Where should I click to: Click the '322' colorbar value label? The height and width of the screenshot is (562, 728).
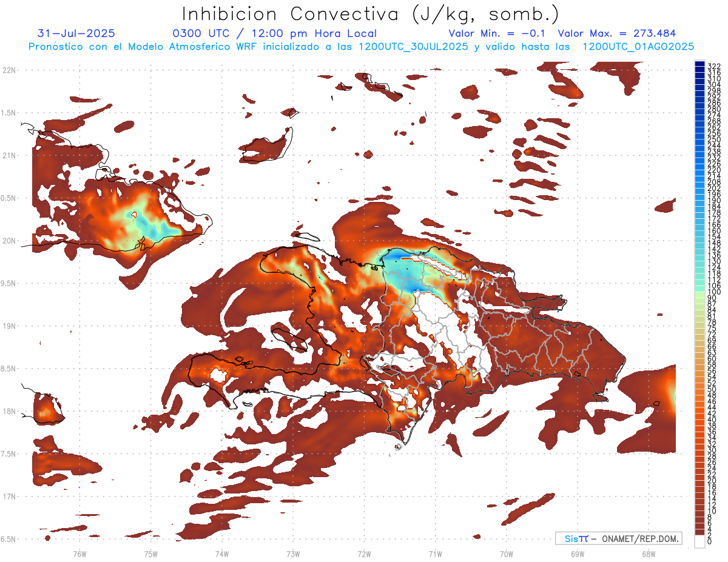point(714,66)
